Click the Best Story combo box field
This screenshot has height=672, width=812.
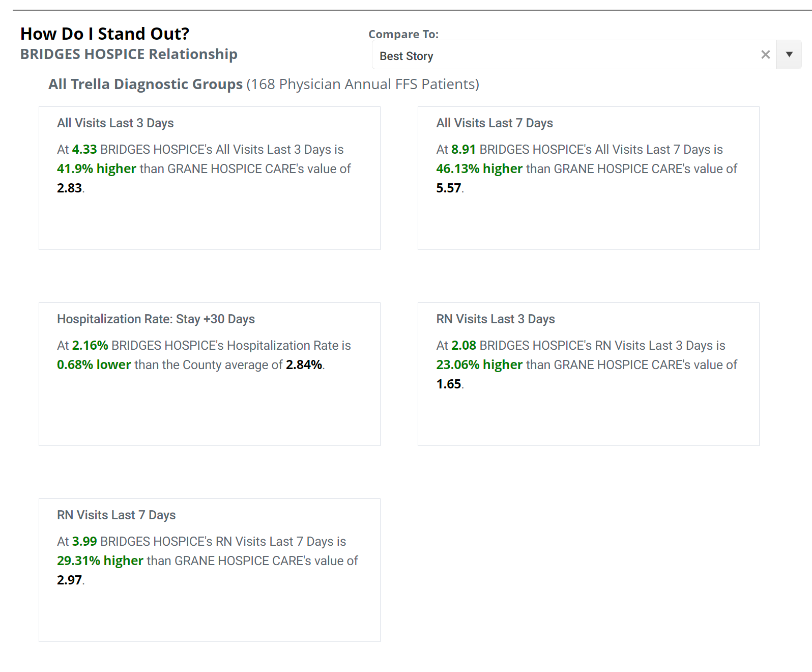pos(560,55)
